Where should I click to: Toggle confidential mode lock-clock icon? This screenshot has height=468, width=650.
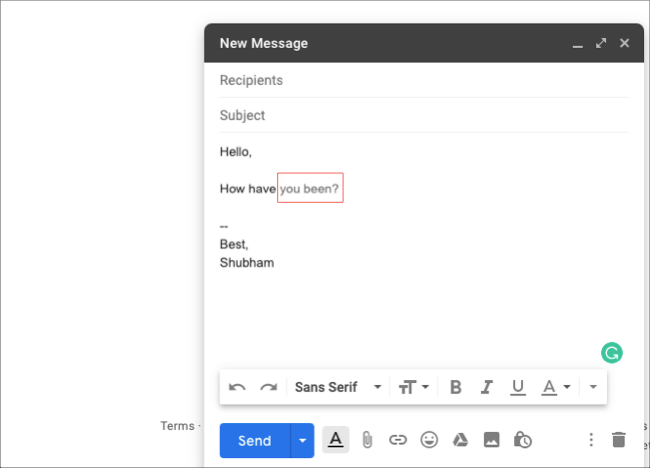(x=523, y=440)
